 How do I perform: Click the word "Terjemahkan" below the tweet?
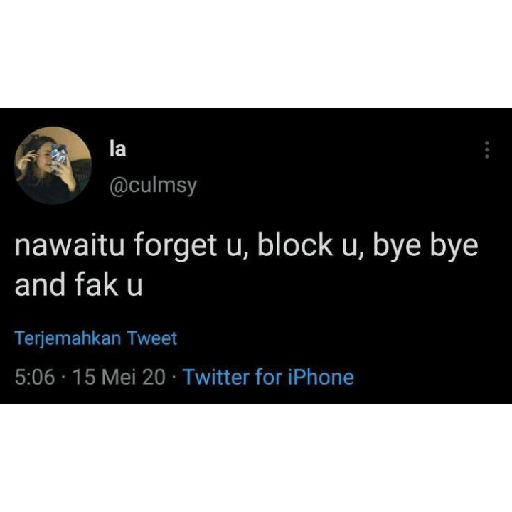tap(68, 339)
